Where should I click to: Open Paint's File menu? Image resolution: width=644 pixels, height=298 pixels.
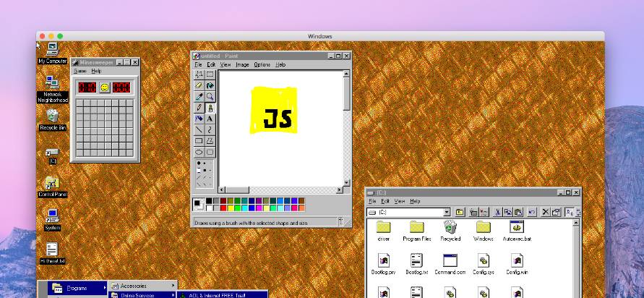click(x=198, y=65)
